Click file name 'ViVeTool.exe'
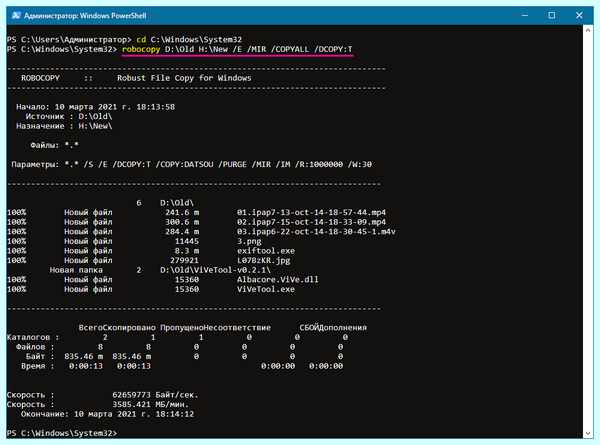The image size is (600, 445). click(x=266, y=289)
